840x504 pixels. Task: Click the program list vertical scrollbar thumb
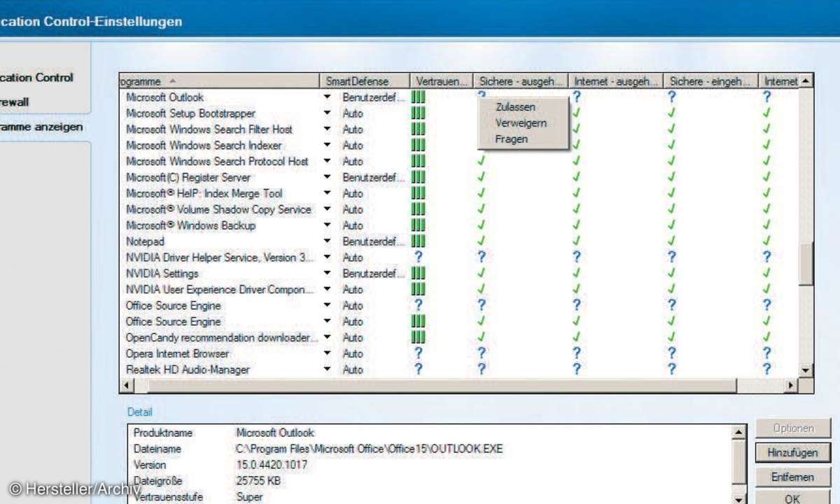(x=806, y=264)
